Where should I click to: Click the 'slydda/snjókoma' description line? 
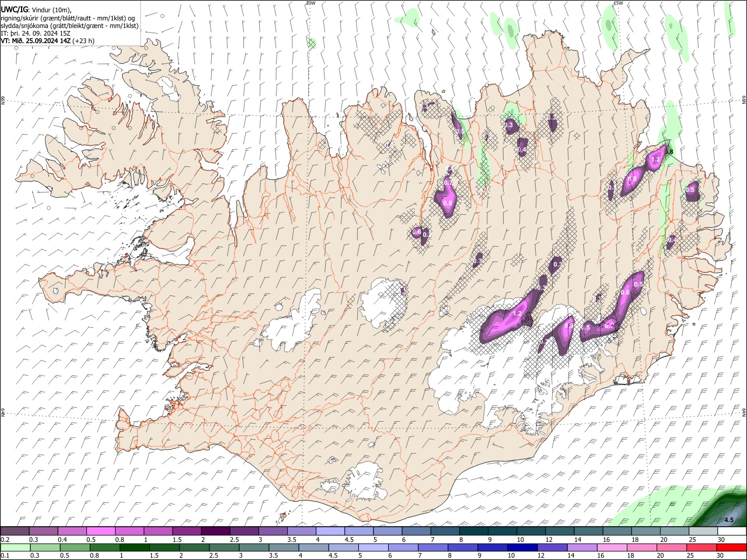pyautogui.click(x=69, y=26)
